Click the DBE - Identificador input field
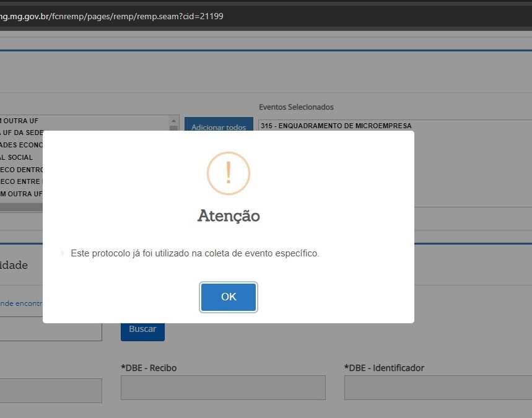 (x=438, y=388)
